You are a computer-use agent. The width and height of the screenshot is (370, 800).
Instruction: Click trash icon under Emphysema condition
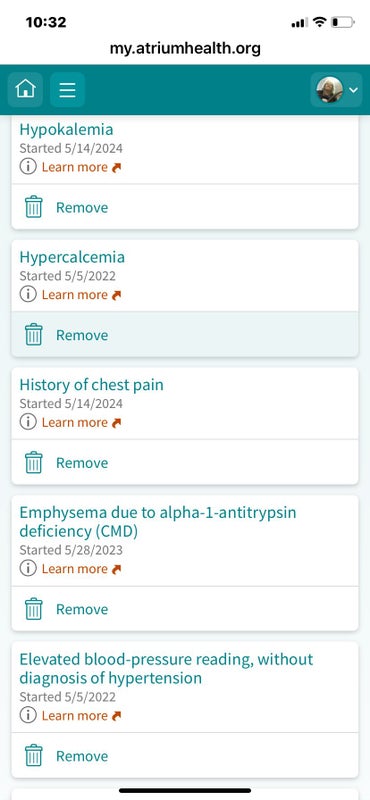(34, 609)
